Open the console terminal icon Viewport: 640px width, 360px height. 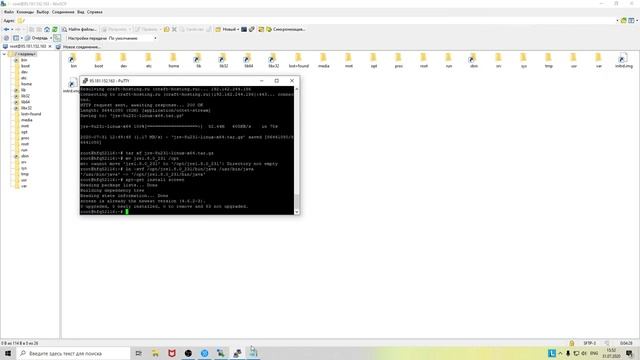coord(244,29)
